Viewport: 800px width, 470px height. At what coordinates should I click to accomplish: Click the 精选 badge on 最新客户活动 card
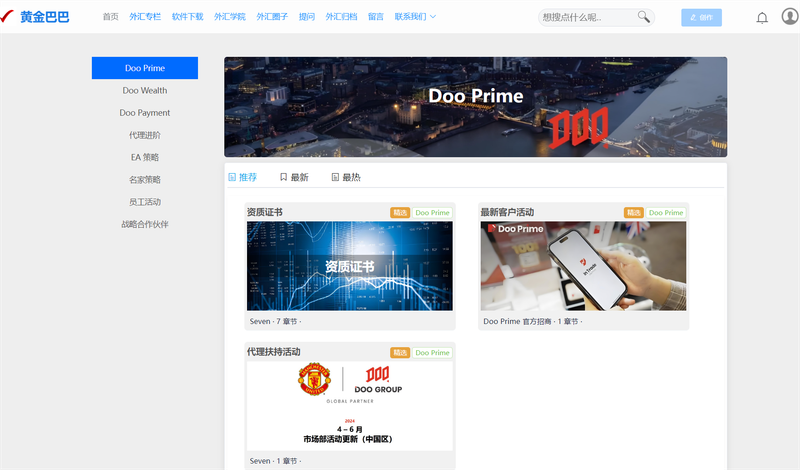tap(634, 213)
